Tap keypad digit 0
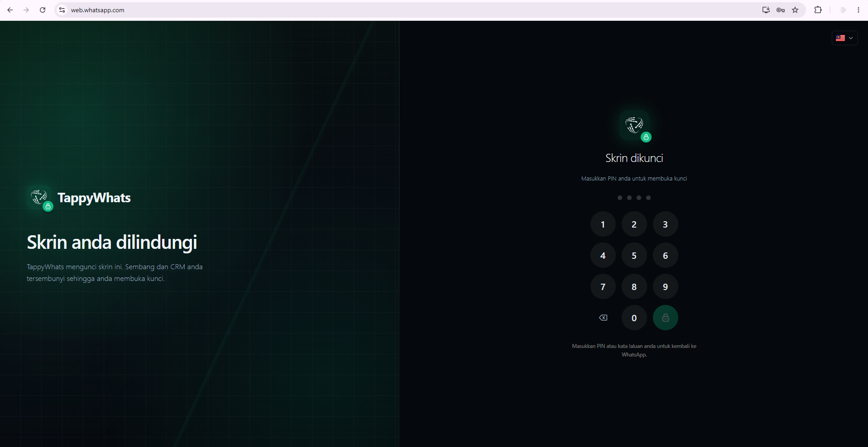 point(634,318)
